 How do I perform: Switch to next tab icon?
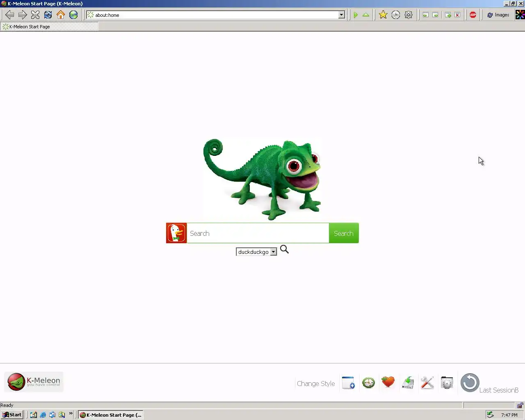[x=436, y=15]
